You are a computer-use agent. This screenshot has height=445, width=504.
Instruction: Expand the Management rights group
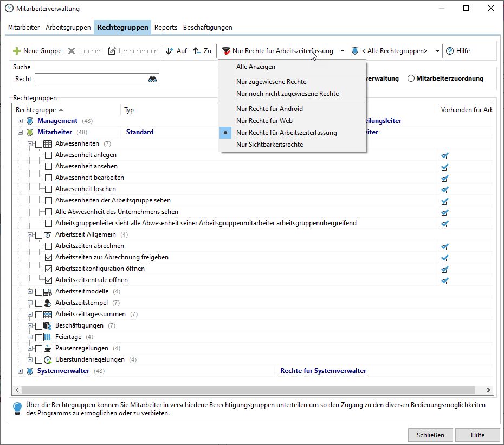tap(21, 121)
